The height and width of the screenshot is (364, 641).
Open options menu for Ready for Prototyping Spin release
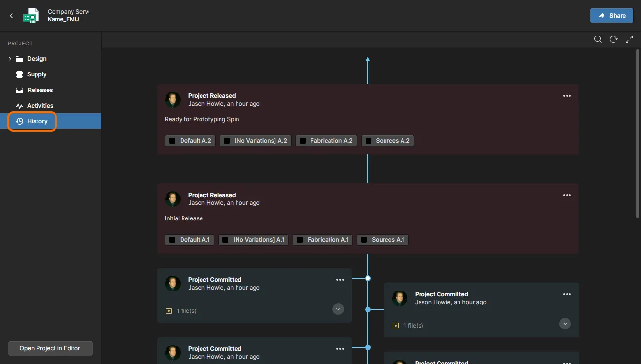(567, 96)
